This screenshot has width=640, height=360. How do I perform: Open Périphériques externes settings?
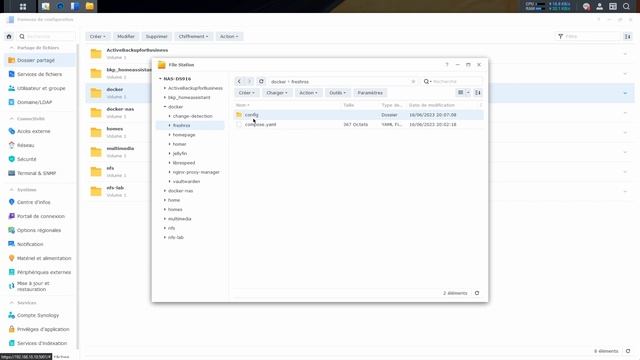click(x=40, y=272)
